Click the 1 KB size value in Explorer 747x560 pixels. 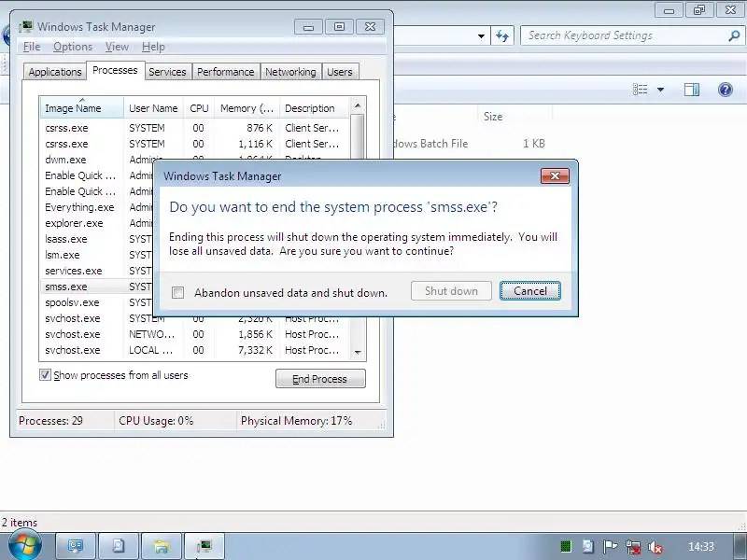pyautogui.click(x=533, y=144)
